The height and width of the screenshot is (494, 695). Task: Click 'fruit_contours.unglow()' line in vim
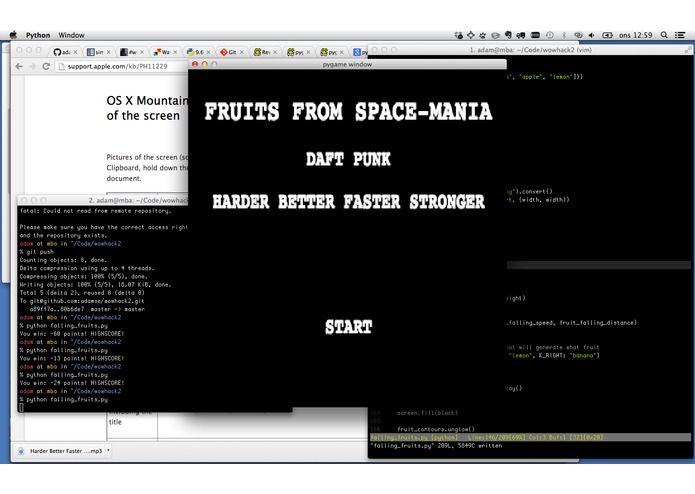(x=436, y=429)
